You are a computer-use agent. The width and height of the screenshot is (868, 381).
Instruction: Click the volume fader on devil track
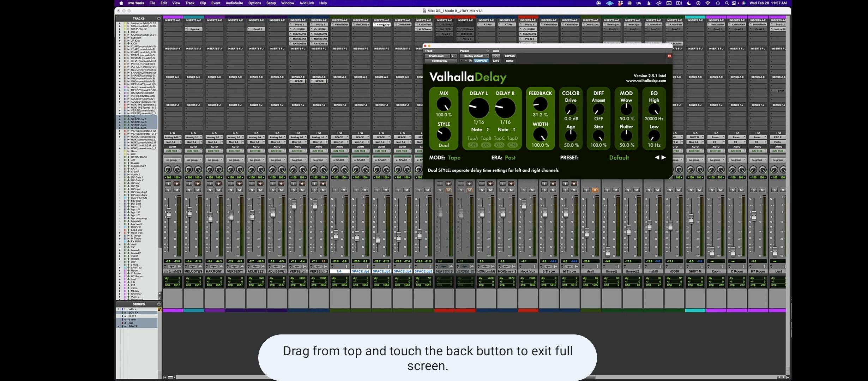(x=587, y=232)
